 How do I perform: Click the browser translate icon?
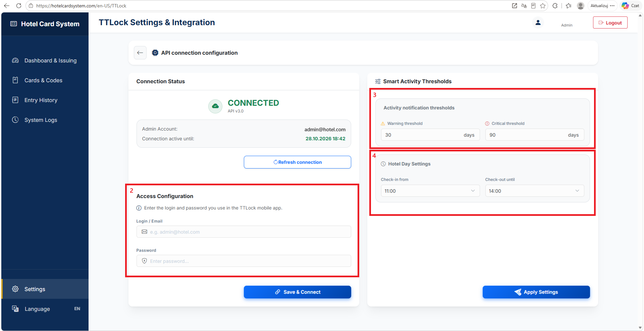(524, 6)
